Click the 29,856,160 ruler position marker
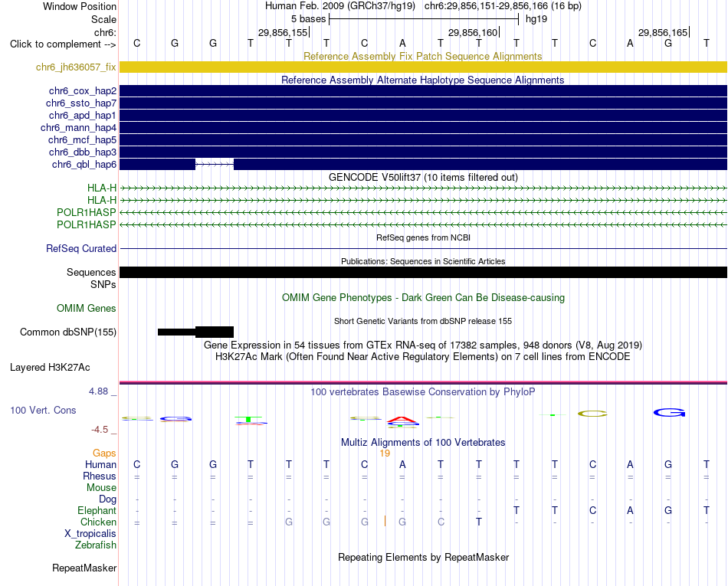Viewport: 728px width, 586px height. (473, 32)
